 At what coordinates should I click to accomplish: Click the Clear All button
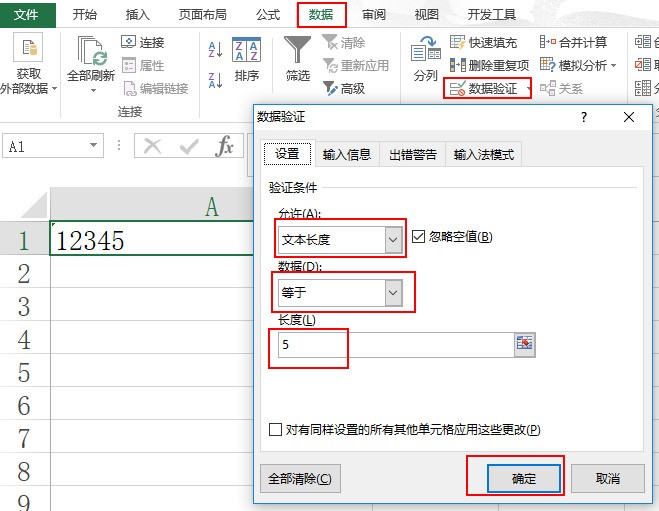(x=299, y=478)
